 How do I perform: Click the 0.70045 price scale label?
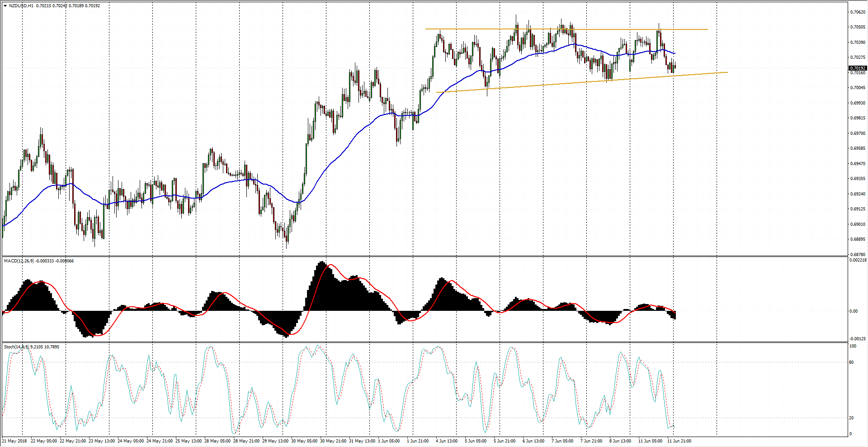(857, 88)
